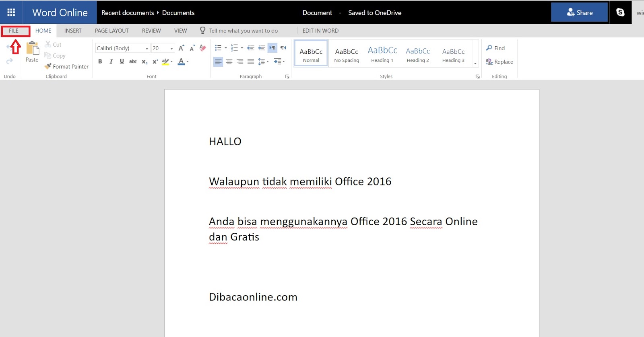The height and width of the screenshot is (337, 644).
Task: Align text to the left
Action: pos(218,62)
